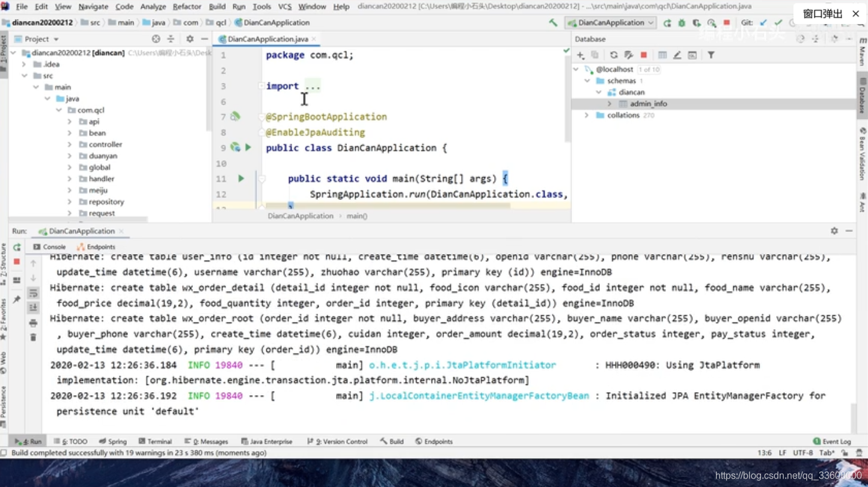Select the Console tab in Run panel
Screen dimensions: 868x487
click(49, 247)
